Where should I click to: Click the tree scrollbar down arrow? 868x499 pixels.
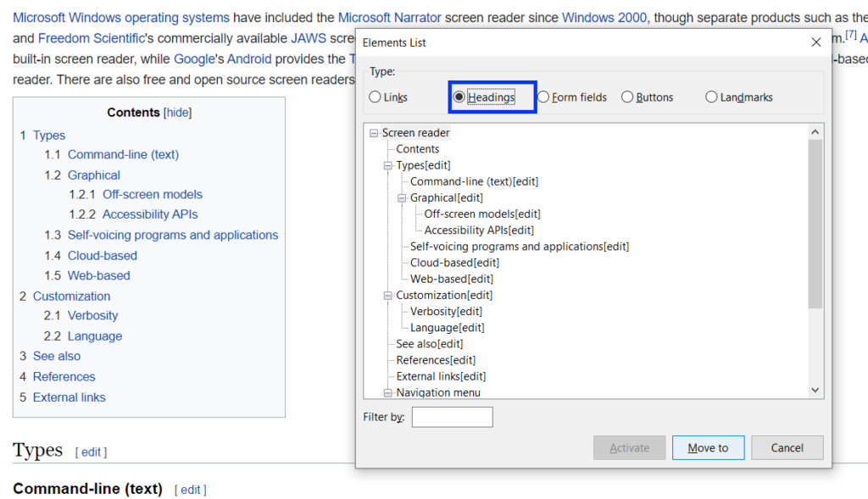coord(815,390)
